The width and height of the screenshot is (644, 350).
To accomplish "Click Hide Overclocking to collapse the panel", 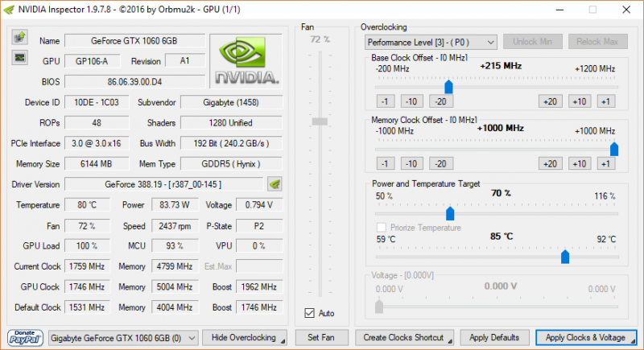I will pos(247,338).
